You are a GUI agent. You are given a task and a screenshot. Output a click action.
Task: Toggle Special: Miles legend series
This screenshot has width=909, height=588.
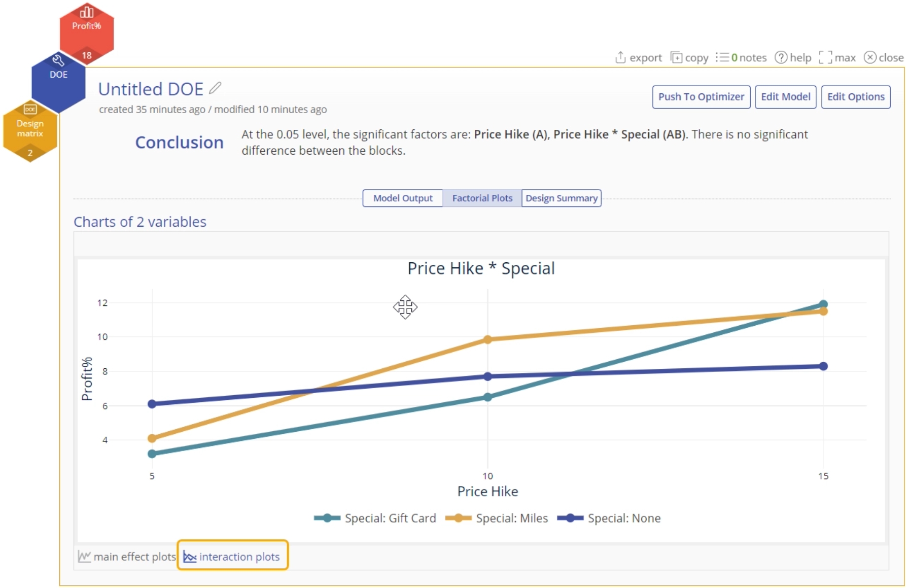[497, 518]
